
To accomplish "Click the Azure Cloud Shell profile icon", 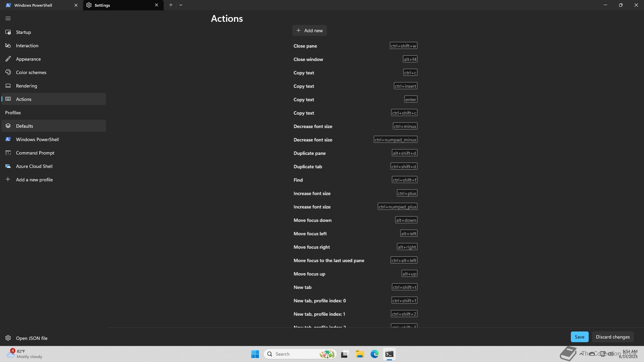I will click(x=8, y=166).
